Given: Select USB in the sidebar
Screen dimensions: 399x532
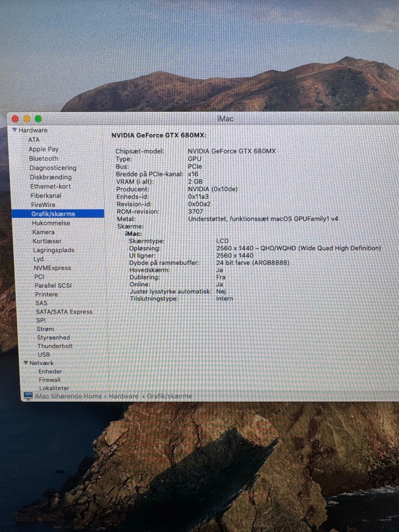Looking at the screenshot, I should click(x=44, y=355).
